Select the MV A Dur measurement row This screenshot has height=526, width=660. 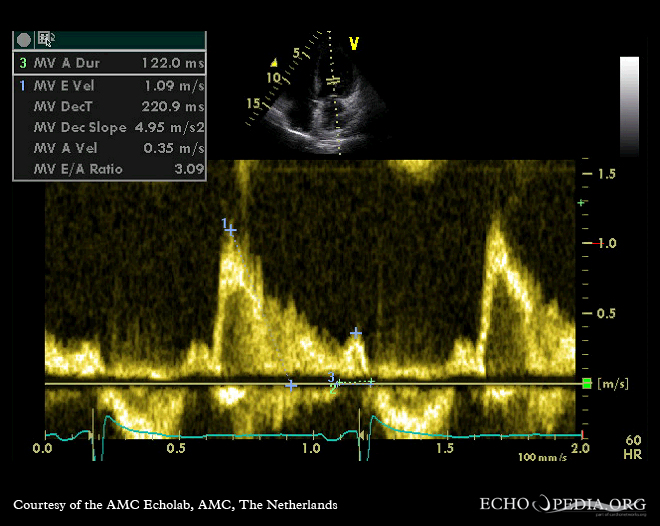[x=110, y=62]
